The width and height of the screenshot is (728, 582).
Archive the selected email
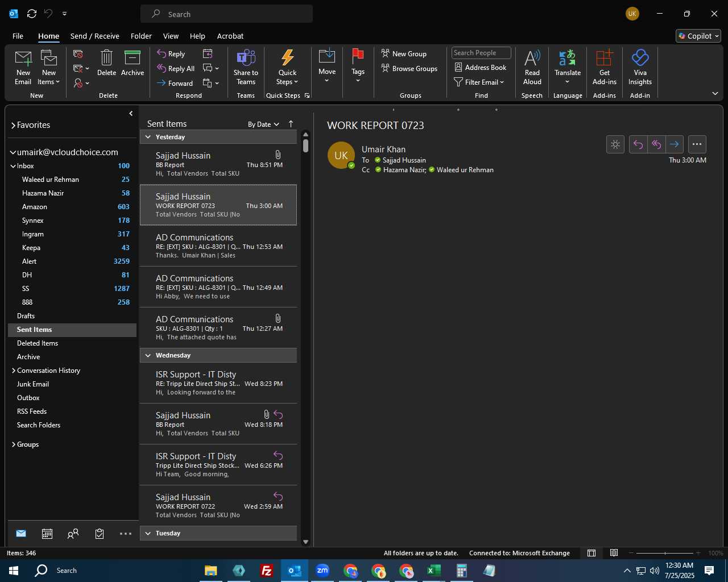[x=133, y=63]
